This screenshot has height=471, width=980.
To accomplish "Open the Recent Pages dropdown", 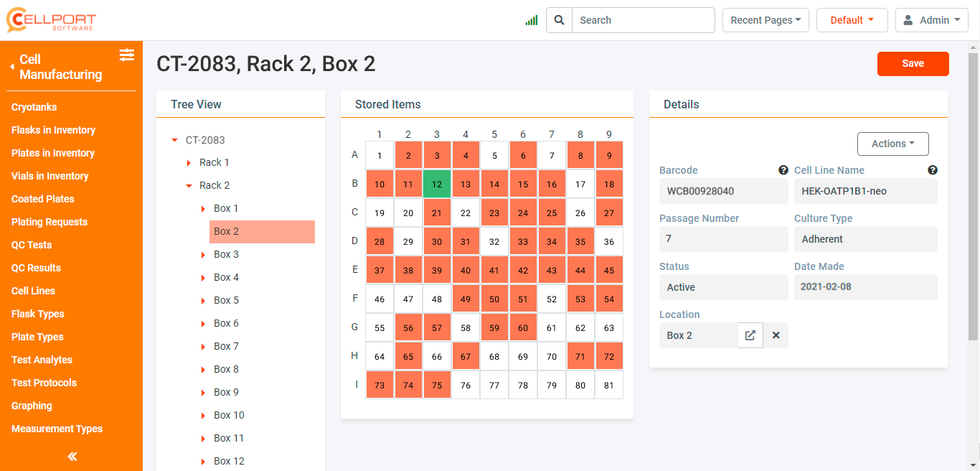I will (x=765, y=20).
